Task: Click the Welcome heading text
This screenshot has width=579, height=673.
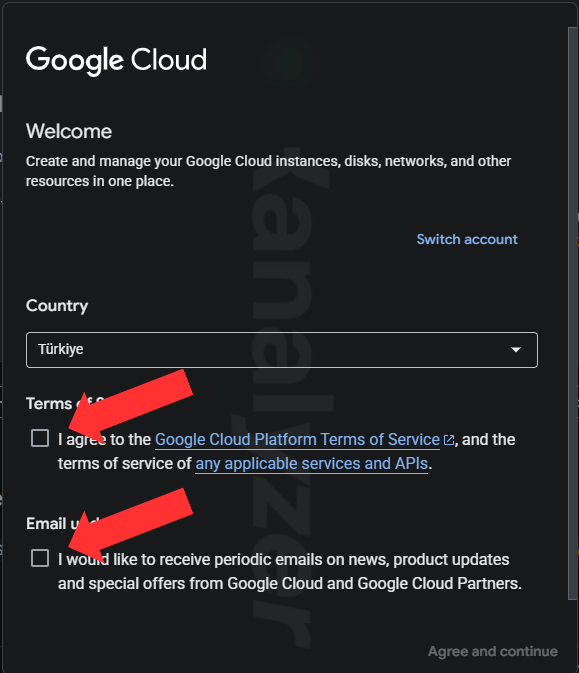Action: click(69, 131)
